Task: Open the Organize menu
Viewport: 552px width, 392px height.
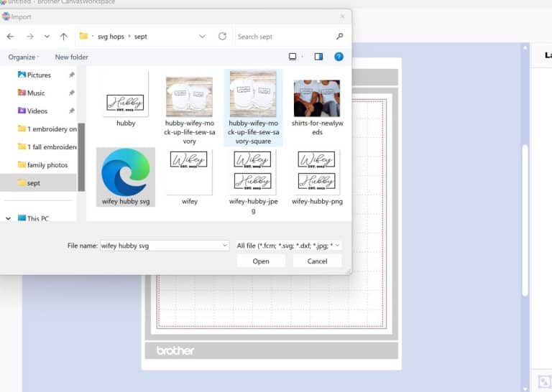Action: tap(24, 57)
